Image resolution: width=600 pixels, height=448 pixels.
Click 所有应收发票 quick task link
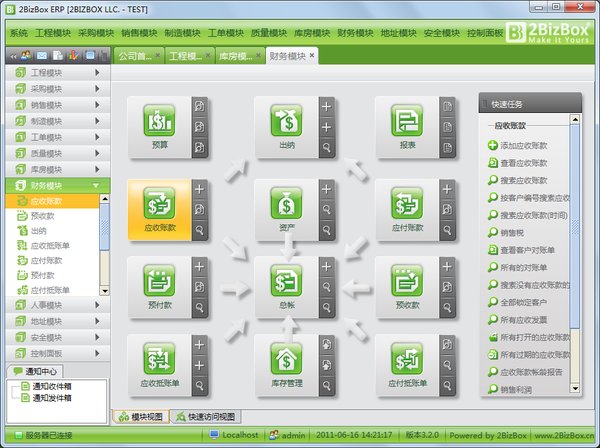point(518,320)
